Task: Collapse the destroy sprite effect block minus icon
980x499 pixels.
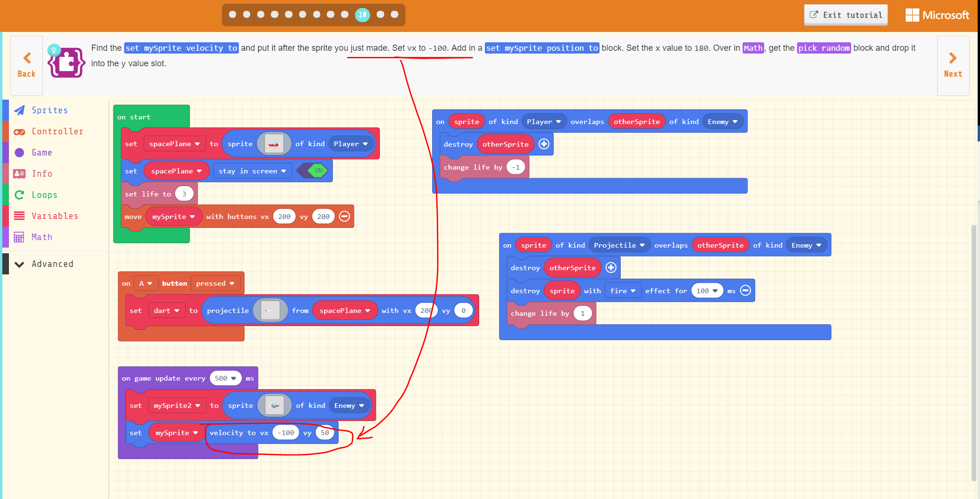Action: (x=745, y=290)
